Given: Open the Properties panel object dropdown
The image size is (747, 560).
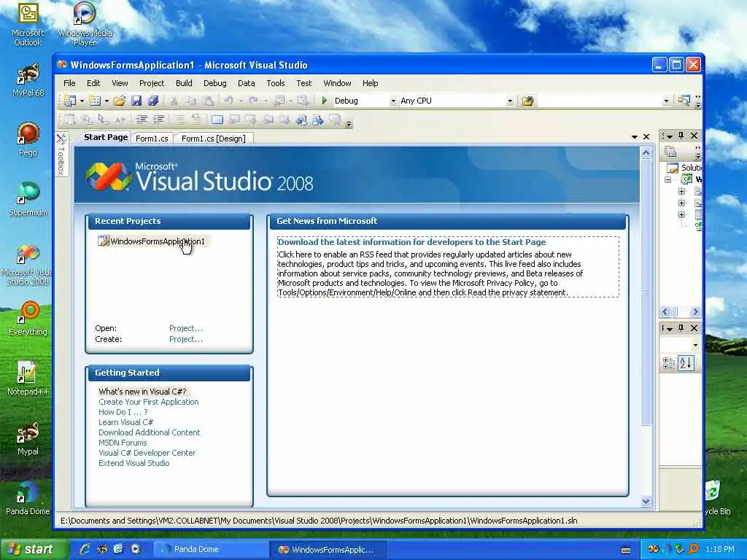Looking at the screenshot, I should click(695, 345).
